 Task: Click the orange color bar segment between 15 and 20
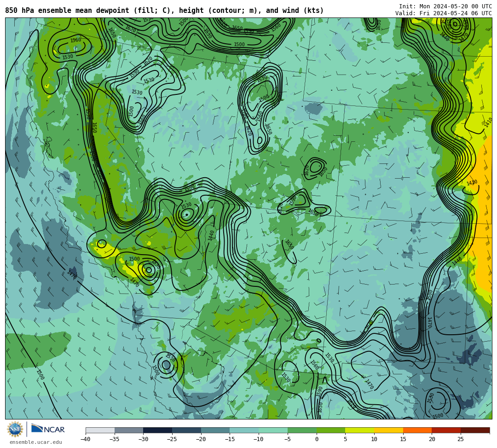coord(417,430)
